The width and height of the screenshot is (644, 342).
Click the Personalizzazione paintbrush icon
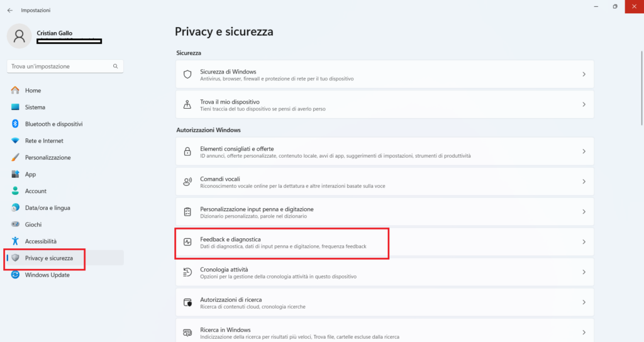(x=16, y=158)
